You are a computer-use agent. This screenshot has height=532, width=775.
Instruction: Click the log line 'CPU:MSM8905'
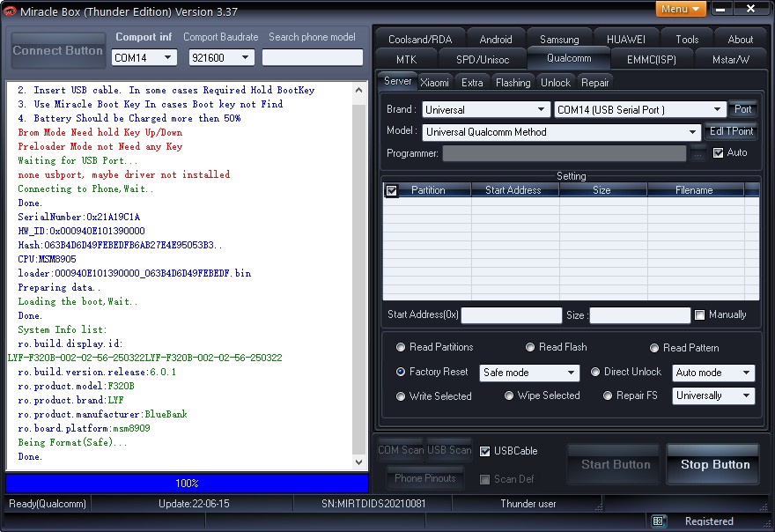click(47, 259)
